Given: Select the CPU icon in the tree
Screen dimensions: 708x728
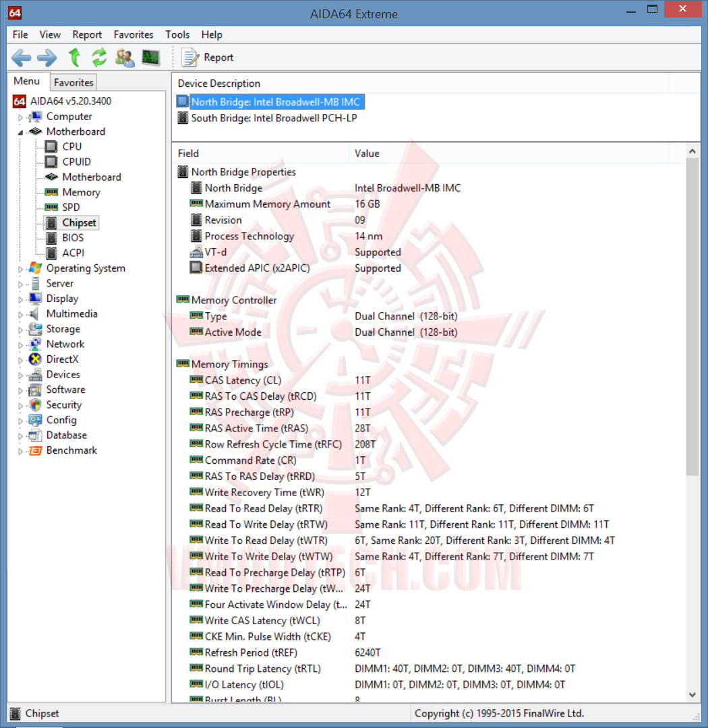Looking at the screenshot, I should click(x=51, y=147).
